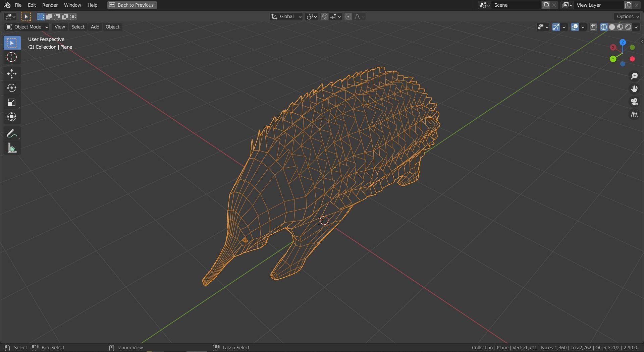Open the Object Mode dropdown
Image resolution: width=644 pixels, height=352 pixels.
(x=27, y=27)
